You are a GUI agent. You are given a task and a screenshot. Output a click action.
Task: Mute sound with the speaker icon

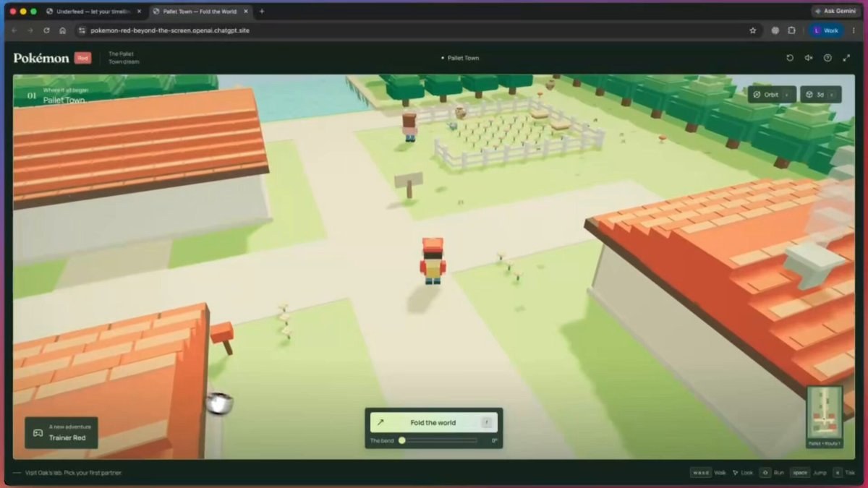pyautogui.click(x=809, y=58)
